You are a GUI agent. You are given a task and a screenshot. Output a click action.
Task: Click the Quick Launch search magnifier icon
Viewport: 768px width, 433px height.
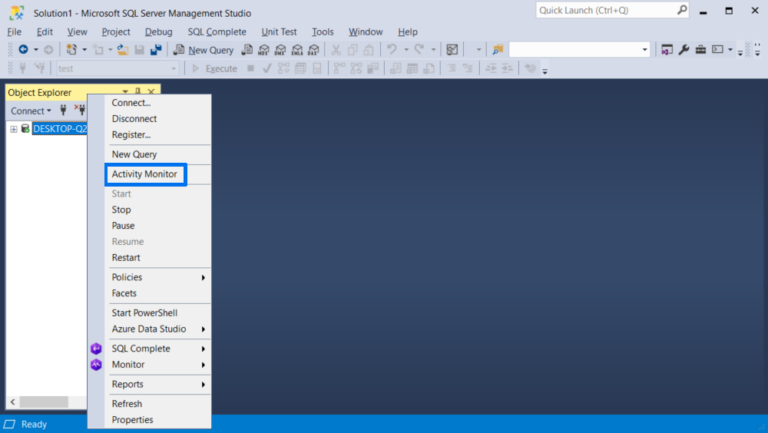tap(681, 10)
